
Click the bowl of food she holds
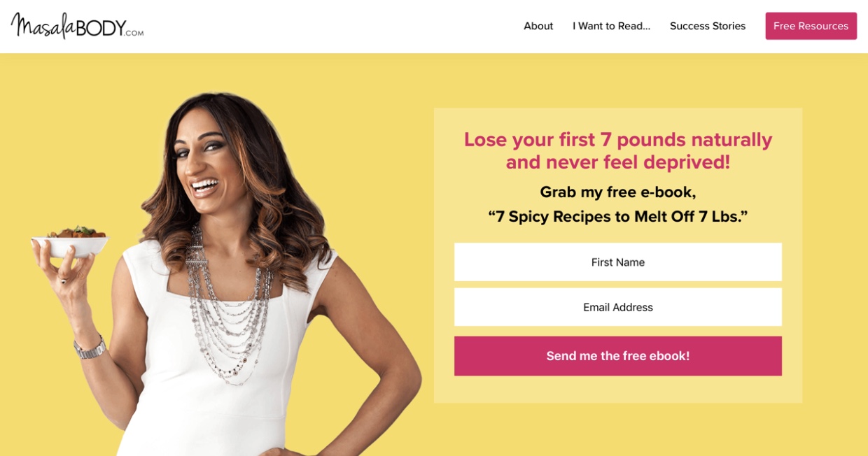coord(70,241)
